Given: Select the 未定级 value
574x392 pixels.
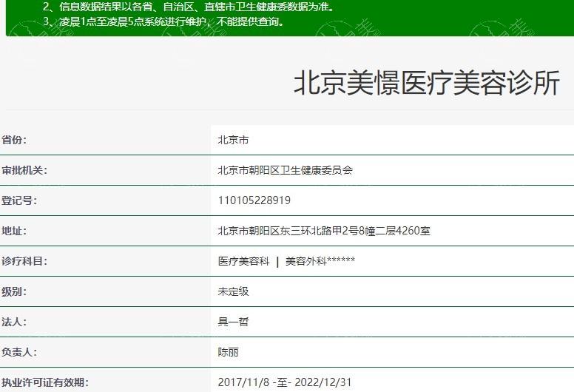Looking at the screenshot, I should click(233, 291).
